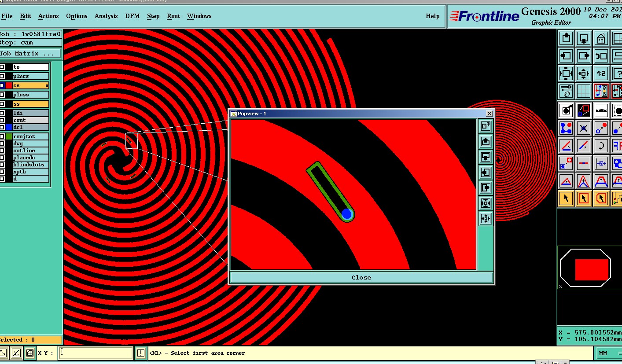Open the Windows menu
The width and height of the screenshot is (622, 364).
(x=199, y=16)
